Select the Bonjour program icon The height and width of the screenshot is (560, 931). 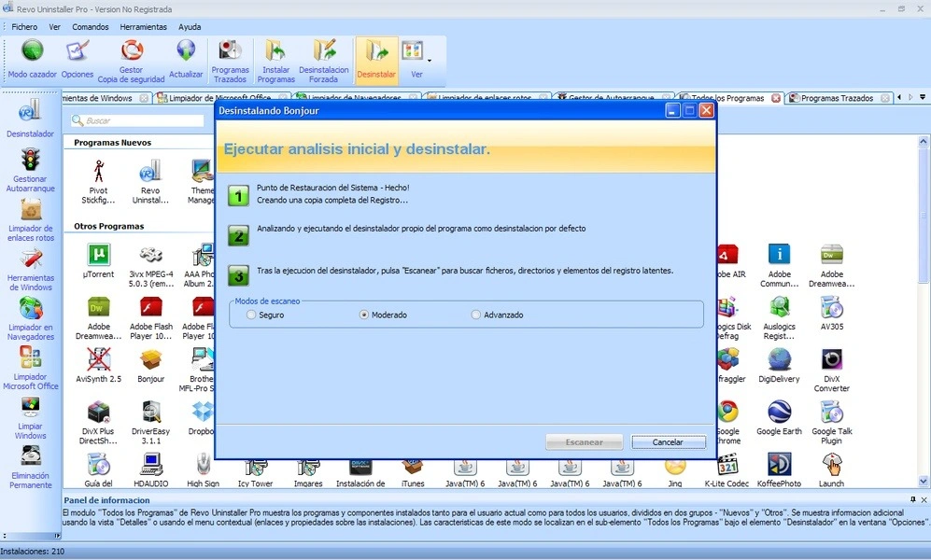(x=151, y=366)
